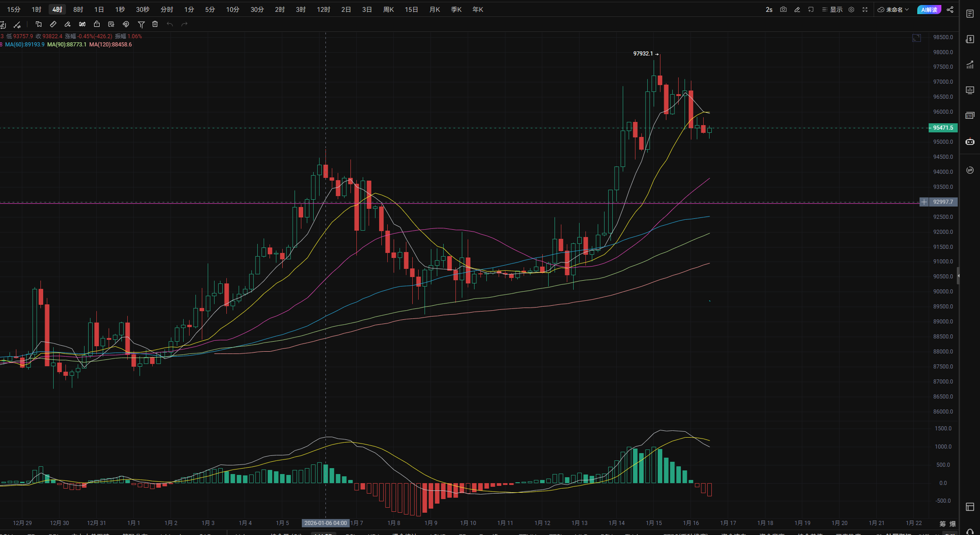Open the 2s refresh interval selector
This screenshot has height=535, width=980.
pos(769,10)
